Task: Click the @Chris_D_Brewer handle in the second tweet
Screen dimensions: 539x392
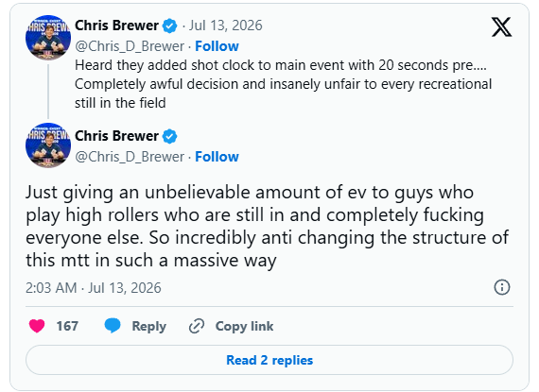Action: coord(130,157)
